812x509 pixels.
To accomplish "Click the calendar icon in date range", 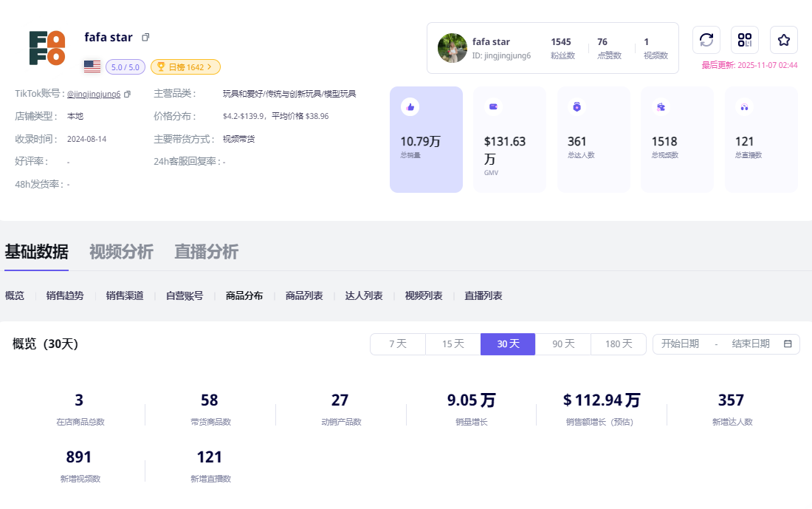I will point(788,344).
